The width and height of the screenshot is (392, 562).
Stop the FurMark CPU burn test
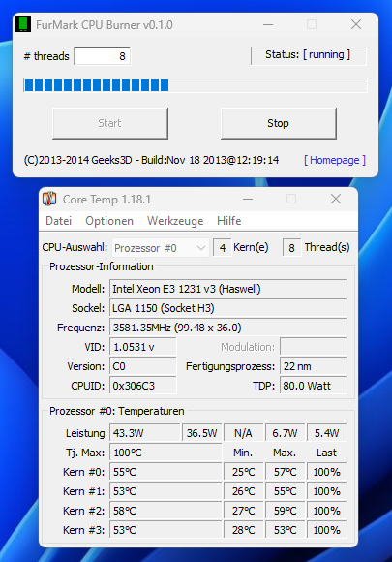[x=279, y=123]
